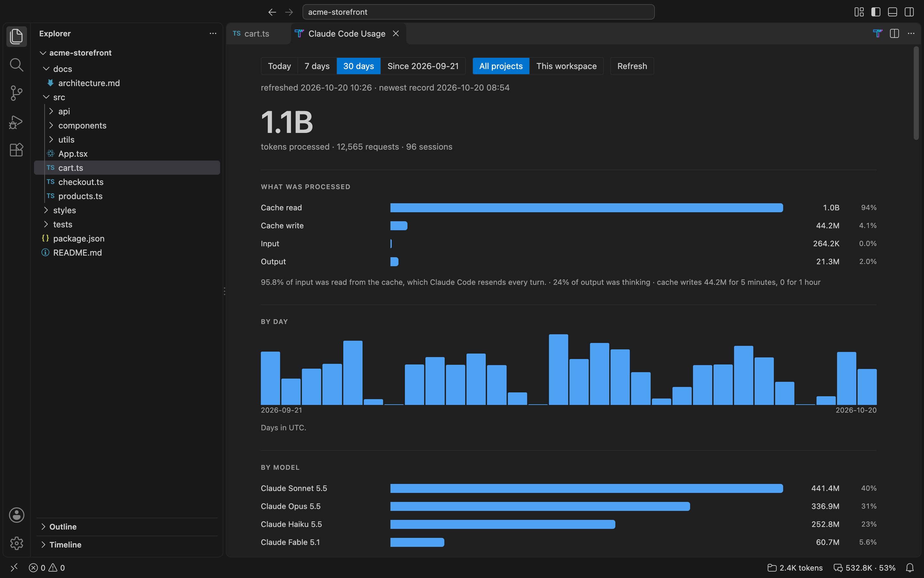Collapse the docs folder
Image resolution: width=924 pixels, height=578 pixels.
(127, 69)
